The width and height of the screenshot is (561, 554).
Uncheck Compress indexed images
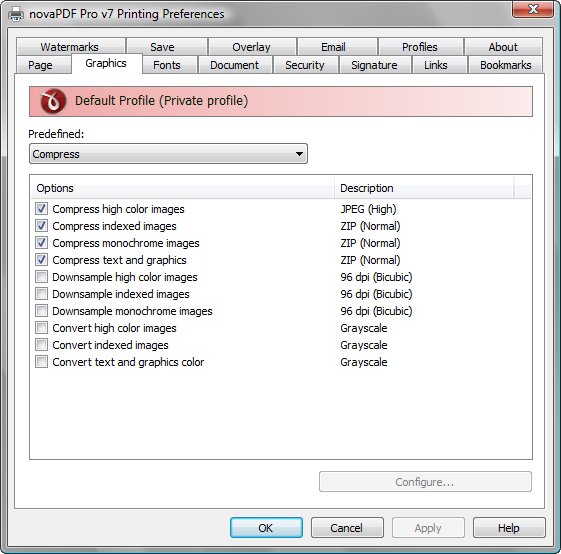(42, 226)
